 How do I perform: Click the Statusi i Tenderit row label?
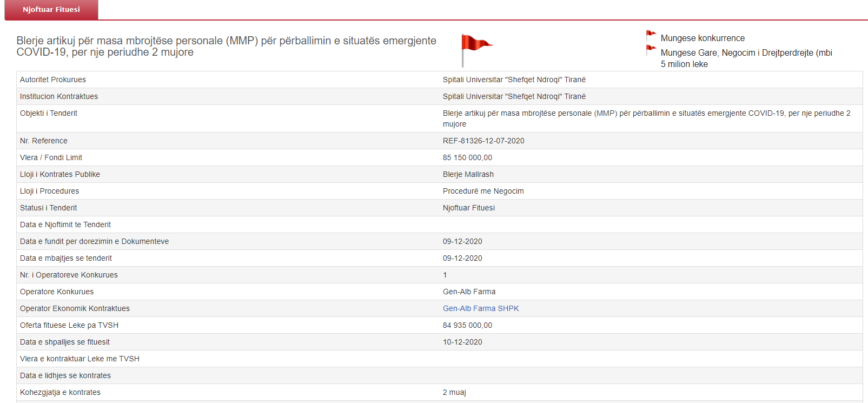click(49, 208)
